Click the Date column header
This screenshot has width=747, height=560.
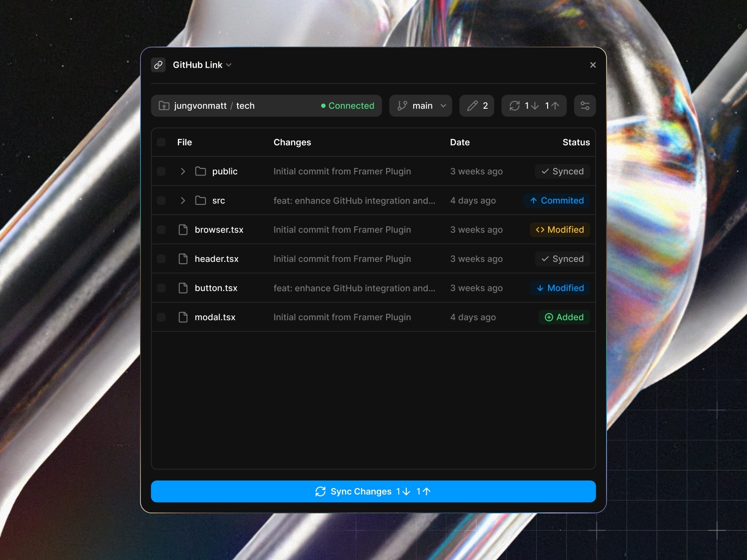pos(460,142)
